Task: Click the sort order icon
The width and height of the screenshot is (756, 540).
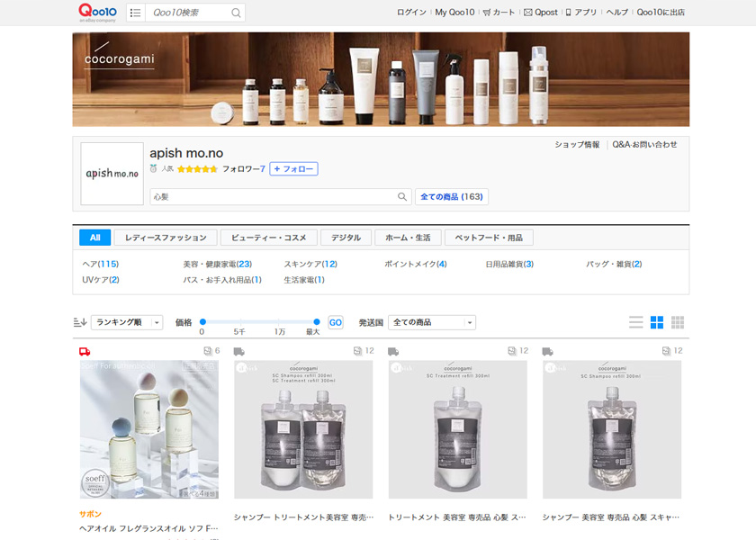Action: point(80,322)
